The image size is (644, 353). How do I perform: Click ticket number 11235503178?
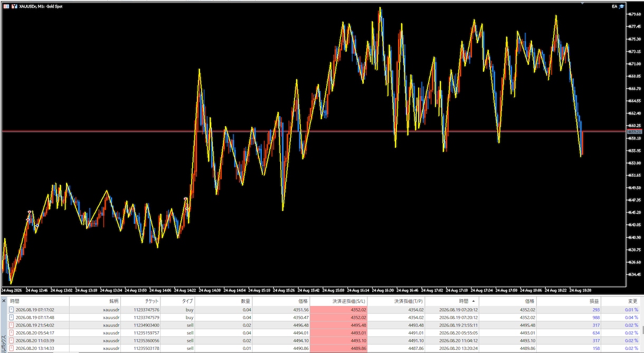click(x=146, y=349)
